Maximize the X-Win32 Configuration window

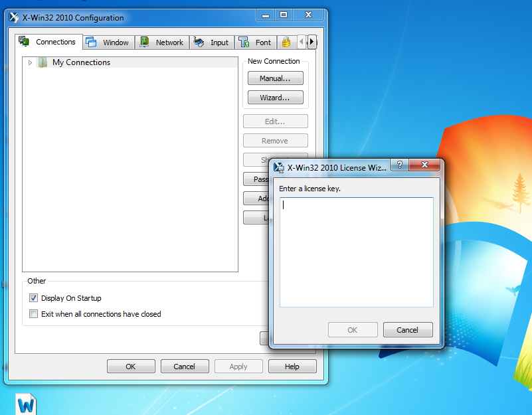pyautogui.click(x=284, y=15)
